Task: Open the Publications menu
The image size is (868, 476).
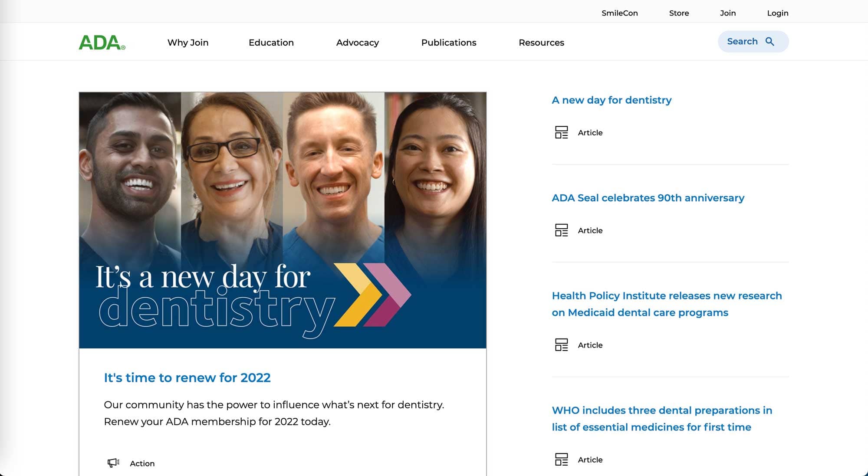Action: coord(448,43)
